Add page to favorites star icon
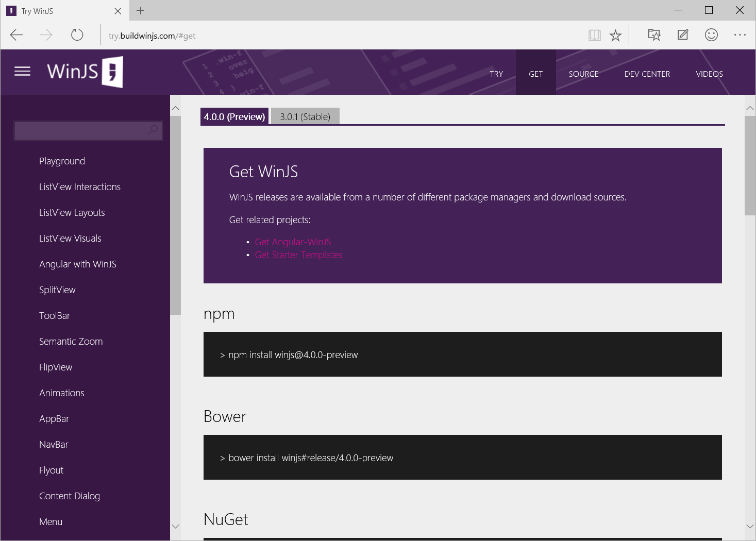The width and height of the screenshot is (756, 541). click(615, 35)
